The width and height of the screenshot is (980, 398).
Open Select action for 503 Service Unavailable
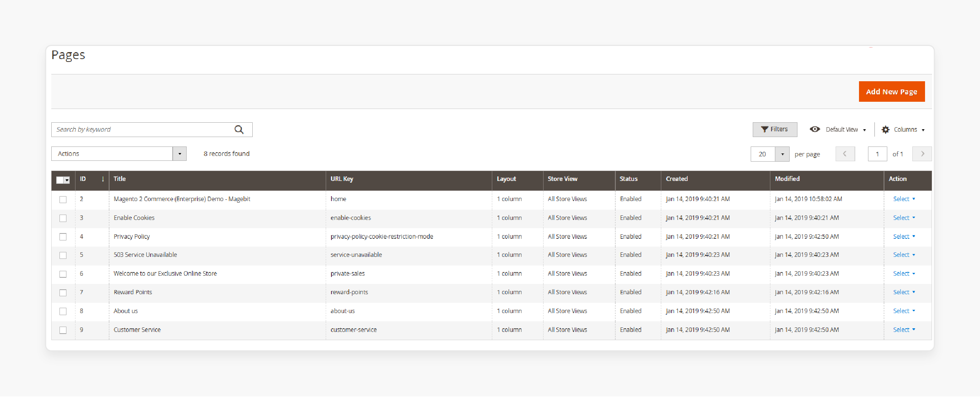pyautogui.click(x=904, y=255)
